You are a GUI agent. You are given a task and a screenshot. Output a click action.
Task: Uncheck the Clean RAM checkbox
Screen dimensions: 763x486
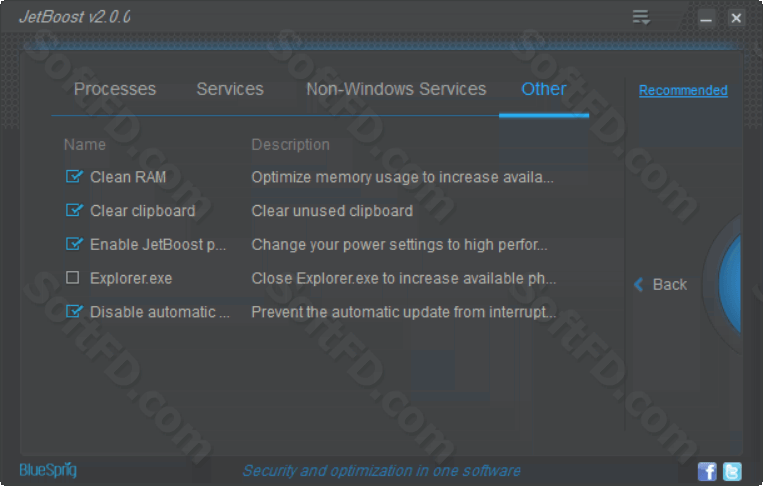tap(73, 176)
